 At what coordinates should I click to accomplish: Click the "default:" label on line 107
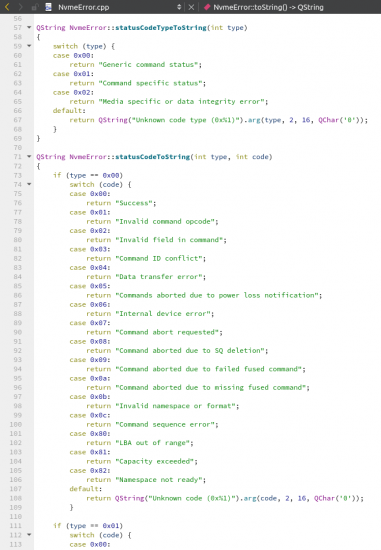click(x=86, y=489)
